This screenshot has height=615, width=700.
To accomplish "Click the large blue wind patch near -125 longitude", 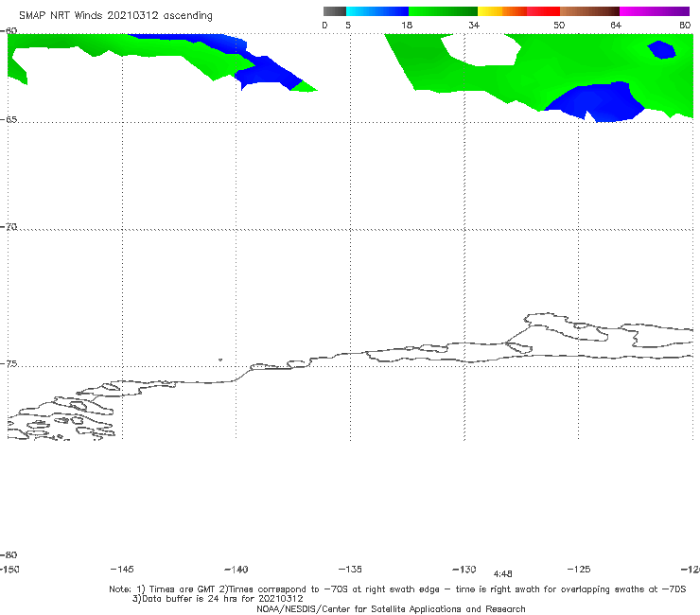I will (x=598, y=102).
